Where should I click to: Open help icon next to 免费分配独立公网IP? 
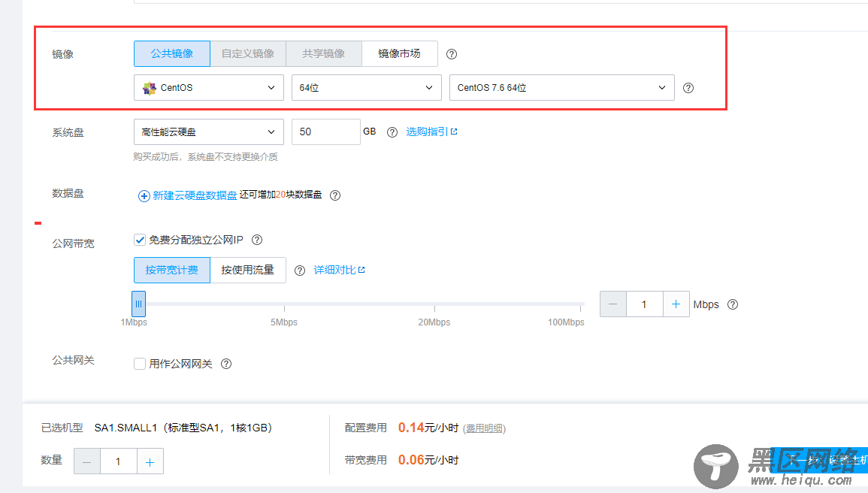(x=257, y=240)
